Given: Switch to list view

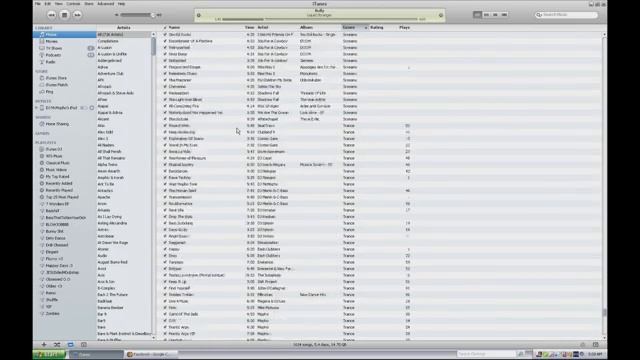Looking at the screenshot, I should click(x=477, y=15).
